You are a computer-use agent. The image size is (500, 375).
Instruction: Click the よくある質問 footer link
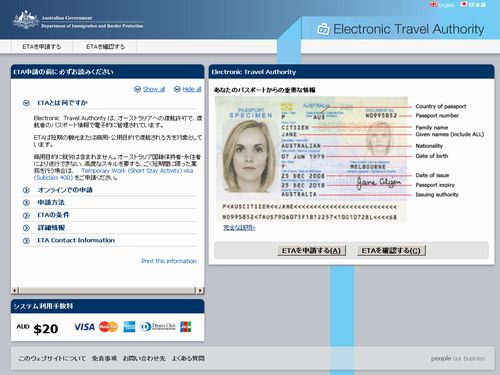click(188, 358)
